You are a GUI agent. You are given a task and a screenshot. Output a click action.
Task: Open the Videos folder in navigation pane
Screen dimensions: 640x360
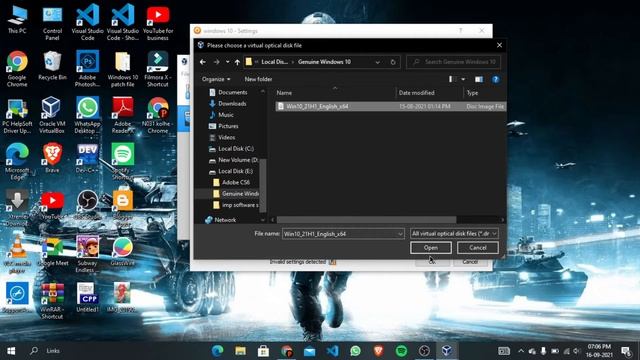click(226, 138)
